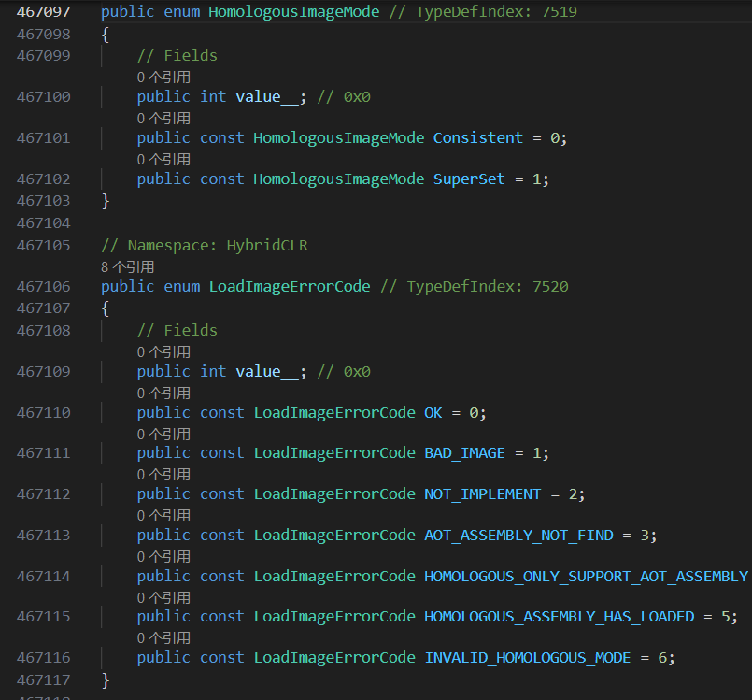This screenshot has width=752, height=700.
Task: Click the HOMOLOGOUS_ASSEMBLY_HAS_LOADED constant name
Action: click(x=559, y=616)
